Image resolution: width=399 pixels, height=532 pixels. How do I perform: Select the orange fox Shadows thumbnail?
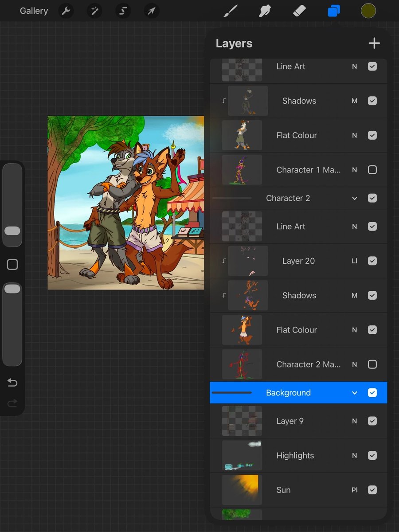[x=248, y=295]
